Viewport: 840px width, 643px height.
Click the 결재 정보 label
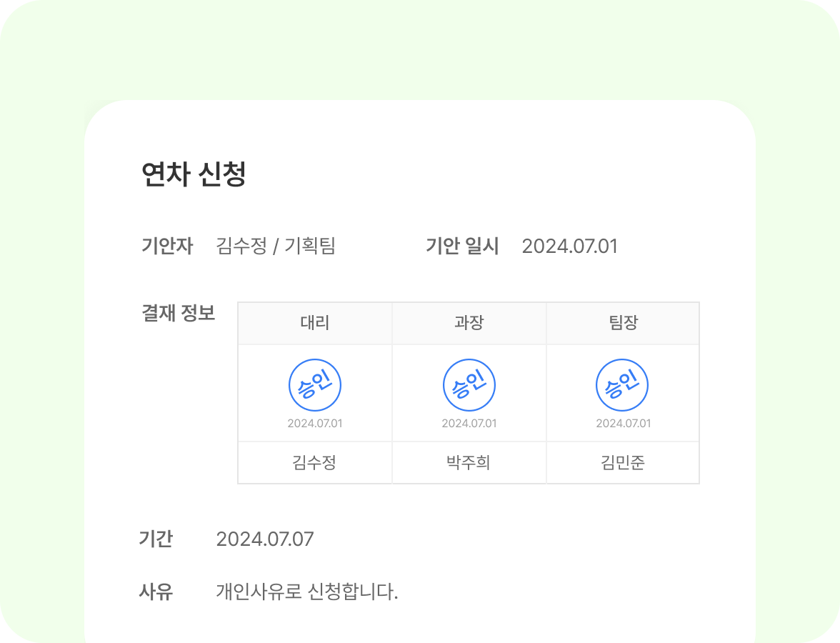pos(179,313)
